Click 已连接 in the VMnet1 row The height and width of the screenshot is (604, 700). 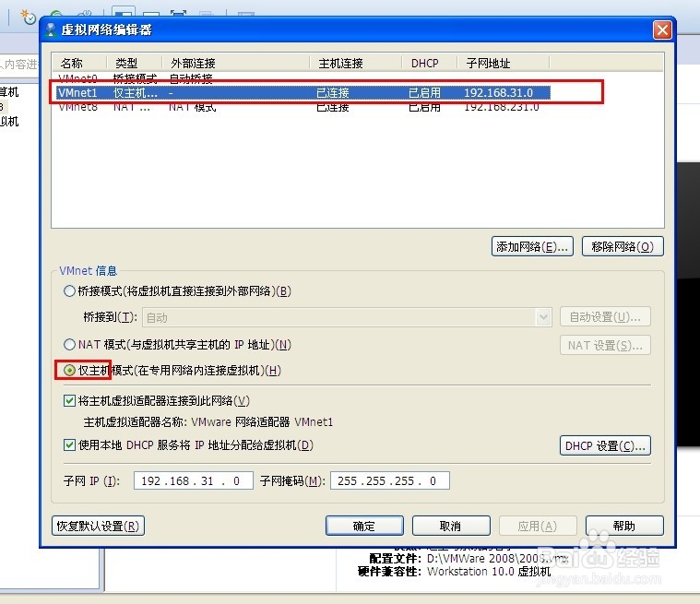click(x=333, y=93)
